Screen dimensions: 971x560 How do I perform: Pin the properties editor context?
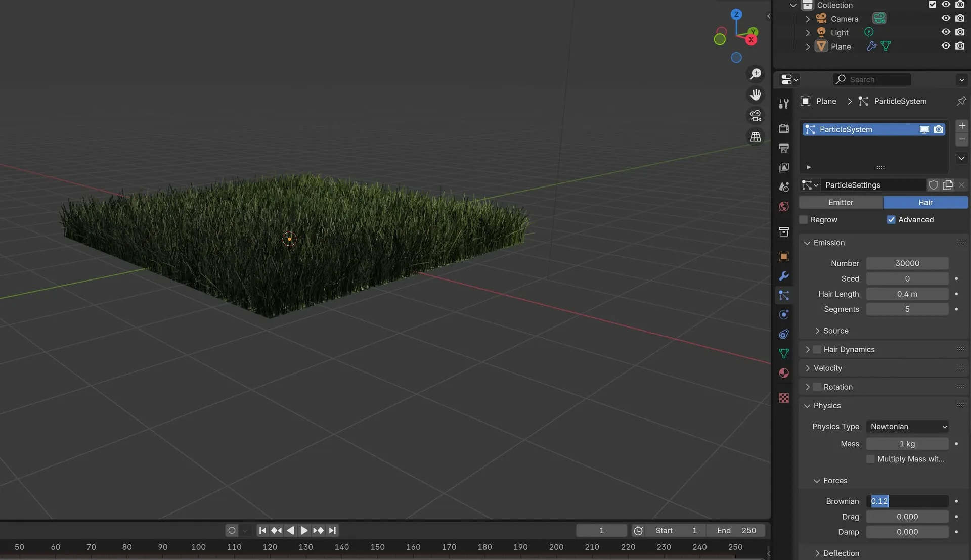point(961,101)
